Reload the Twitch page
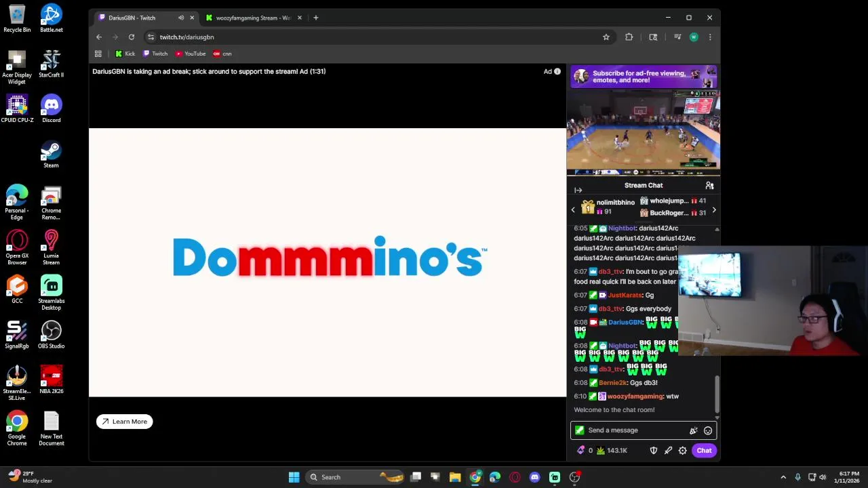The height and width of the screenshot is (488, 868). [132, 37]
